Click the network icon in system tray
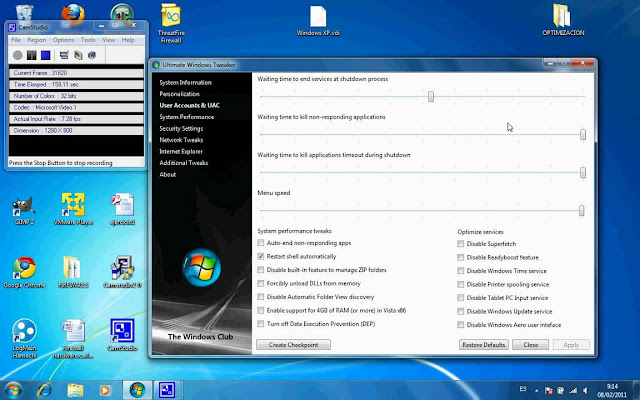The height and width of the screenshot is (400, 640). (573, 391)
